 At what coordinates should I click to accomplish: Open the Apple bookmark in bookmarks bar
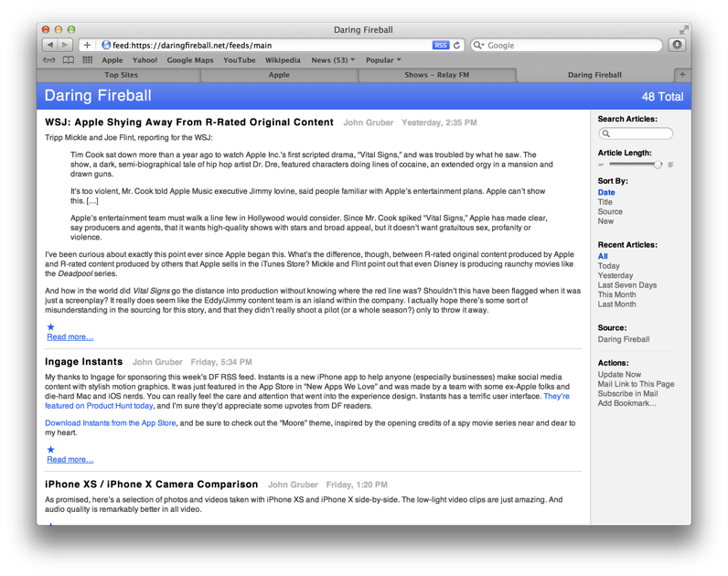[x=112, y=60]
